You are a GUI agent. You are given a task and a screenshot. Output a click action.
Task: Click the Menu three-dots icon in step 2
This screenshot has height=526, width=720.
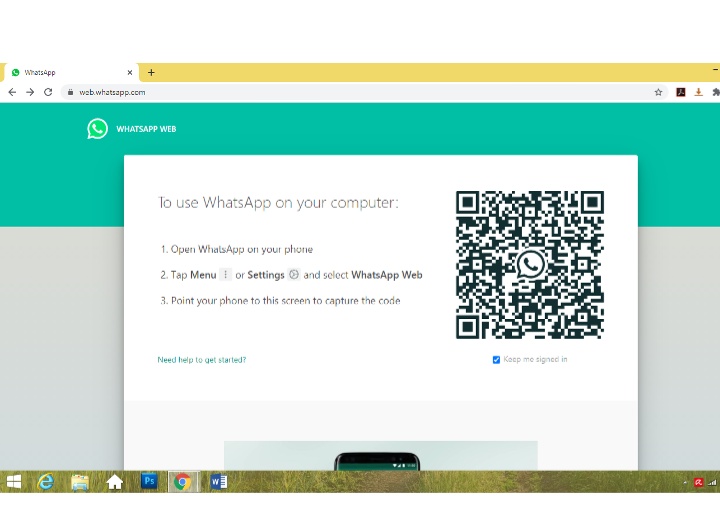point(225,274)
